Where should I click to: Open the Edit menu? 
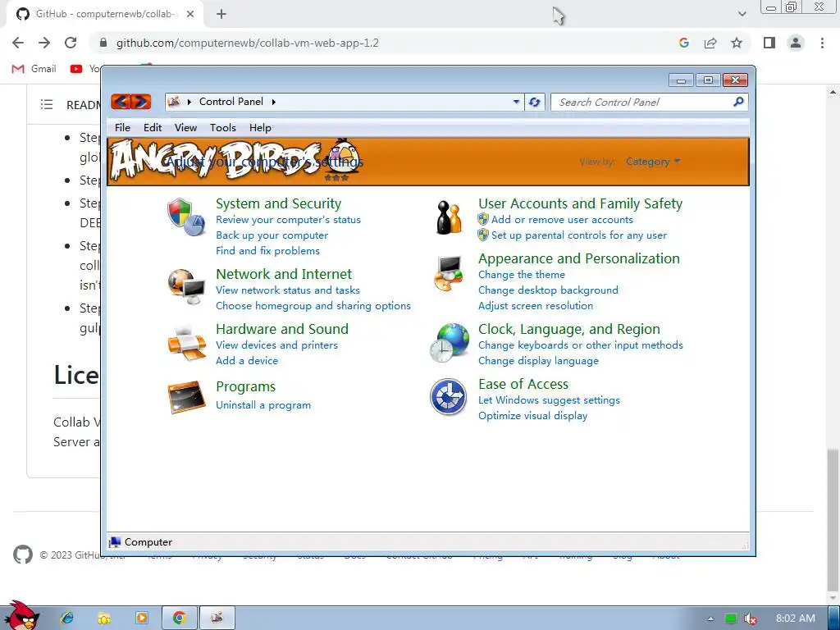click(x=152, y=127)
